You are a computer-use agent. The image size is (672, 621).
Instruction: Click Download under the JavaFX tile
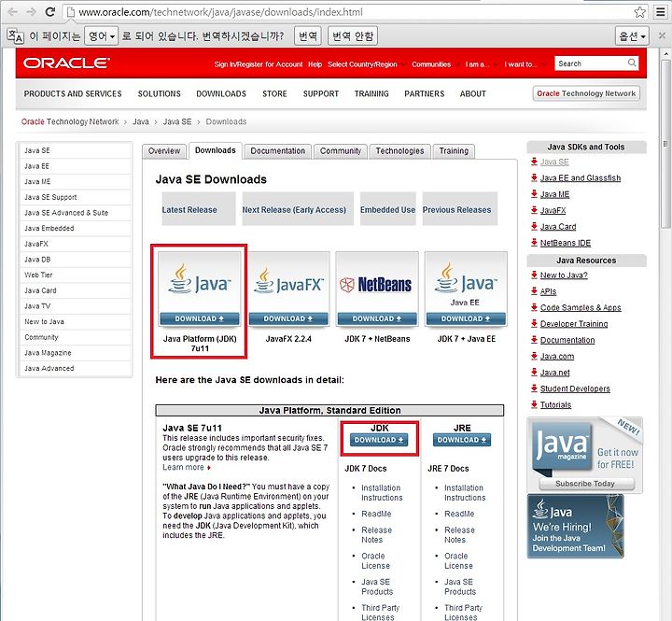[288, 318]
